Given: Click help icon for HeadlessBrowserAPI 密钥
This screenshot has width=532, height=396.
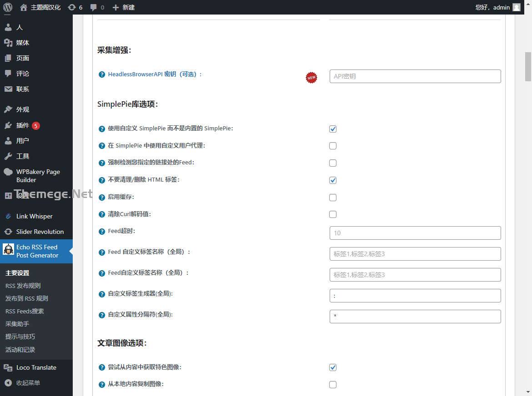Looking at the screenshot, I should [102, 74].
